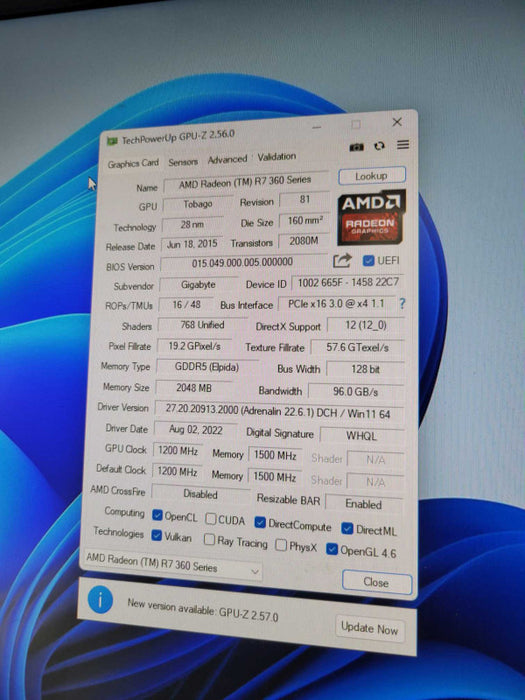Click the Default Clock value 1200 MHz

177,471
